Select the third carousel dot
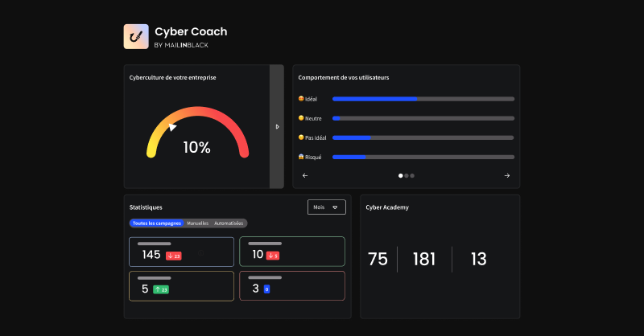This screenshot has width=644, height=336. [x=412, y=175]
